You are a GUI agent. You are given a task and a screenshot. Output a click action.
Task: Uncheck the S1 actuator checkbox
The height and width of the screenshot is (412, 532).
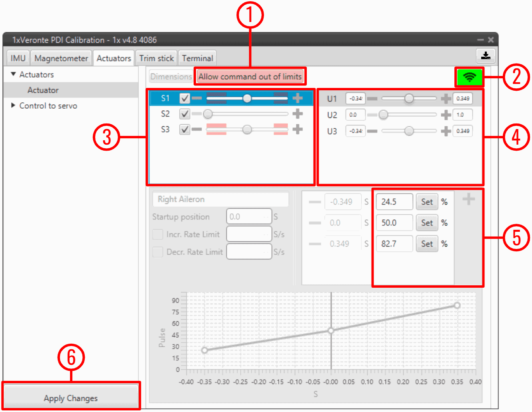pyautogui.click(x=184, y=98)
